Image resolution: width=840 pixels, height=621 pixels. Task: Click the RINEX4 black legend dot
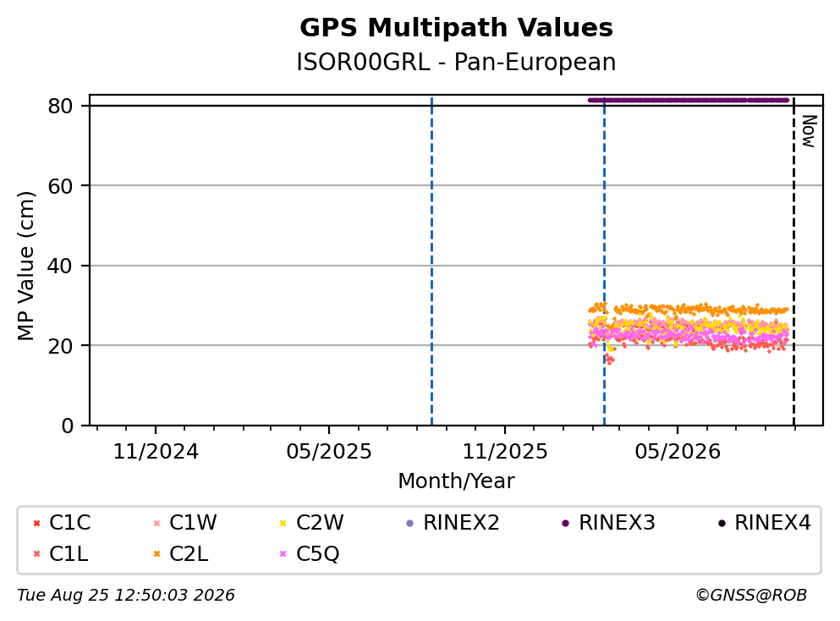coord(722,523)
